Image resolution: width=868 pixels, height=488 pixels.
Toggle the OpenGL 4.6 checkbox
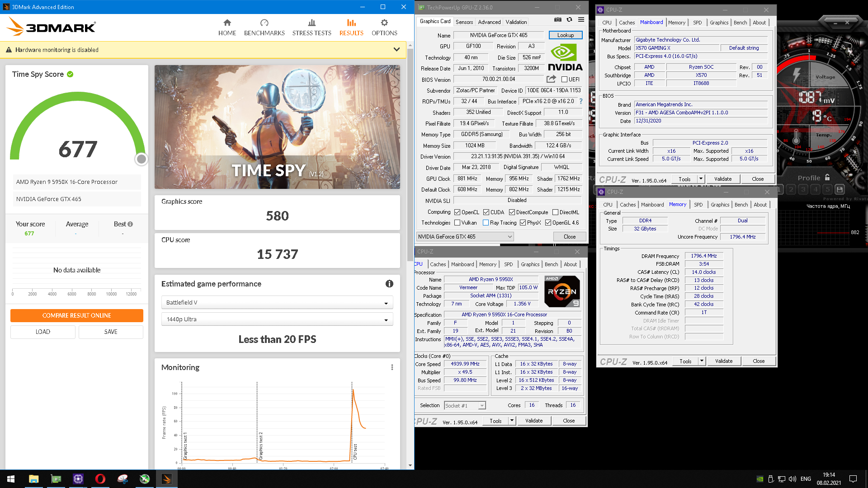point(548,223)
